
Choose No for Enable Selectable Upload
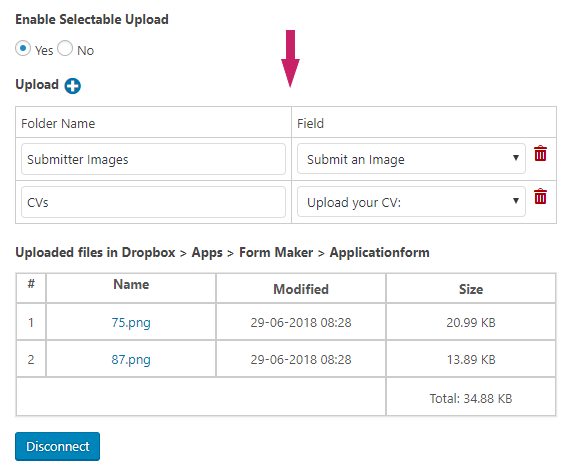[x=65, y=48]
